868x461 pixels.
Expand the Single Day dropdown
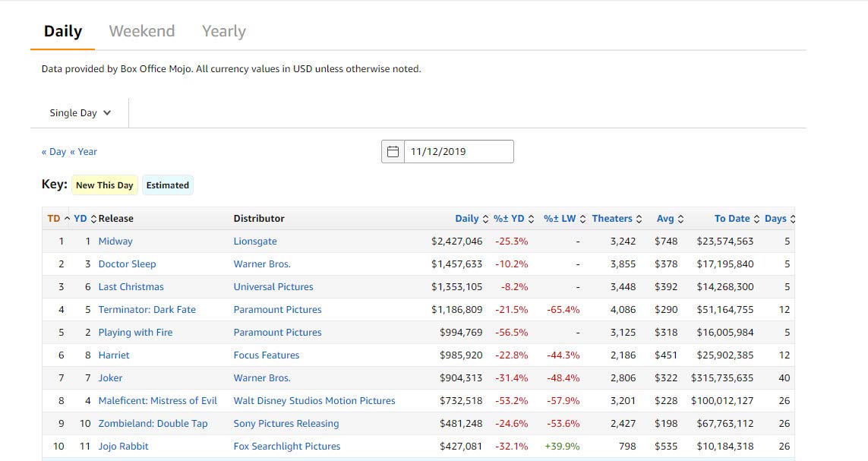80,113
